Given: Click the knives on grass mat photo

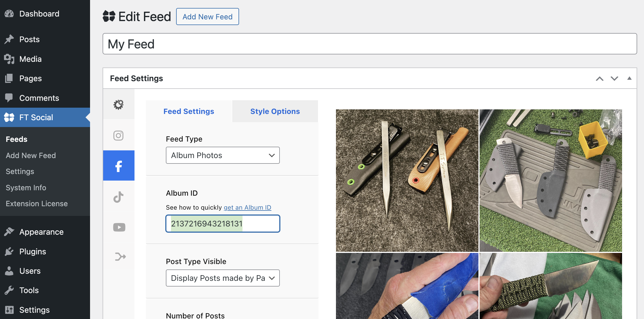Looking at the screenshot, I should pyautogui.click(x=551, y=181).
